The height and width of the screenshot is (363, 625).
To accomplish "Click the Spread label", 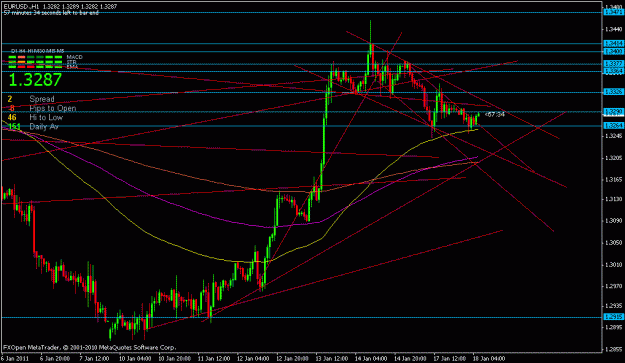I will pos(42,99).
